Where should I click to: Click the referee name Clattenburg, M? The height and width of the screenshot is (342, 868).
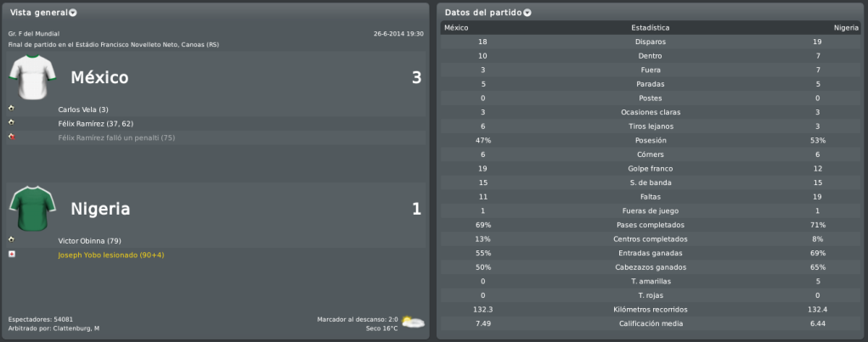coord(76,328)
